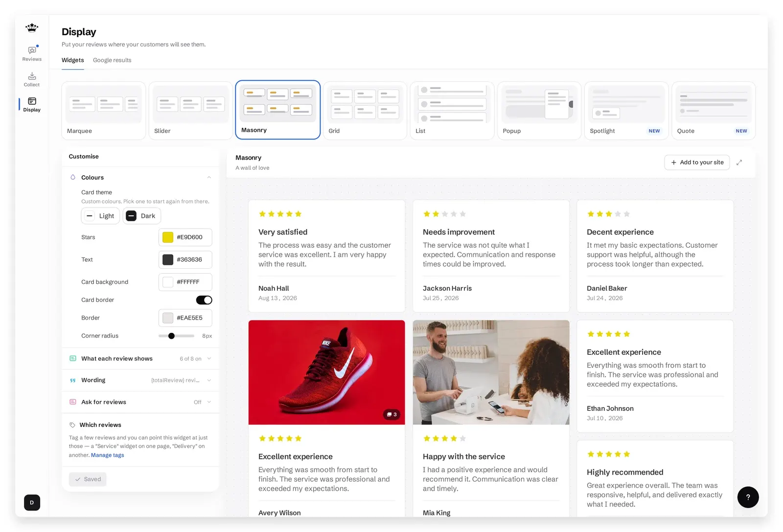Image resolution: width=783 pixels, height=532 pixels.
Task: Choose the Grid widget layout
Action: click(365, 111)
